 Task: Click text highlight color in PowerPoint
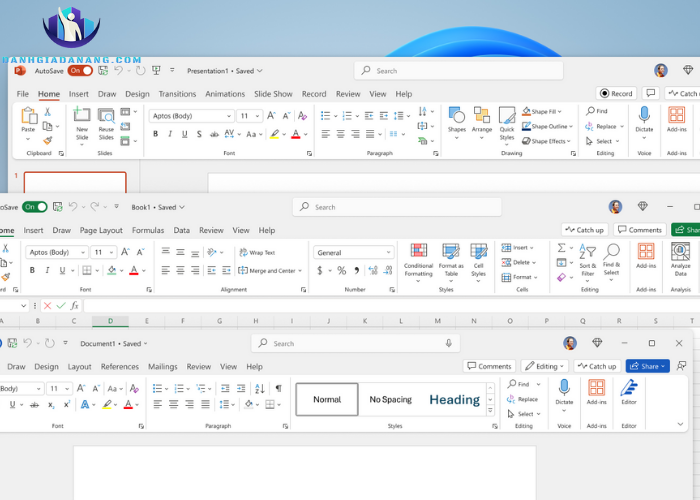274,134
